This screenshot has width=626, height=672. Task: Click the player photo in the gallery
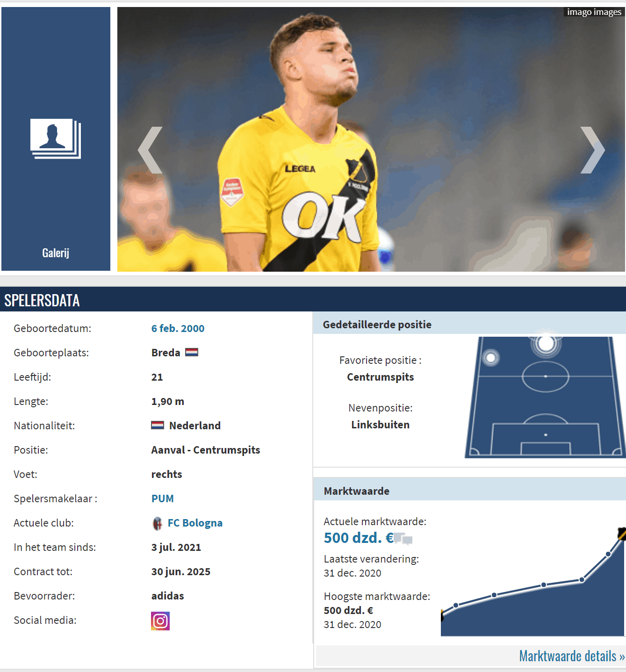[371, 139]
